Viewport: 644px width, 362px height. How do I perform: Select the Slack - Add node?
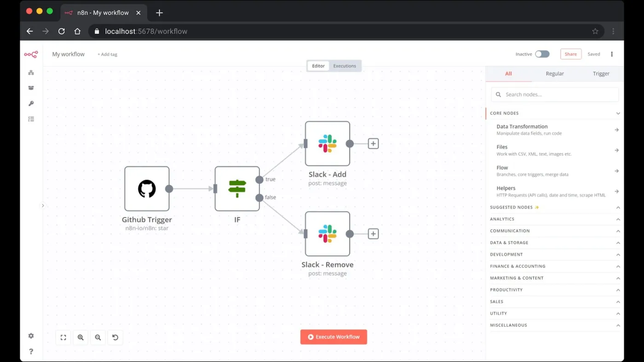[x=328, y=144]
